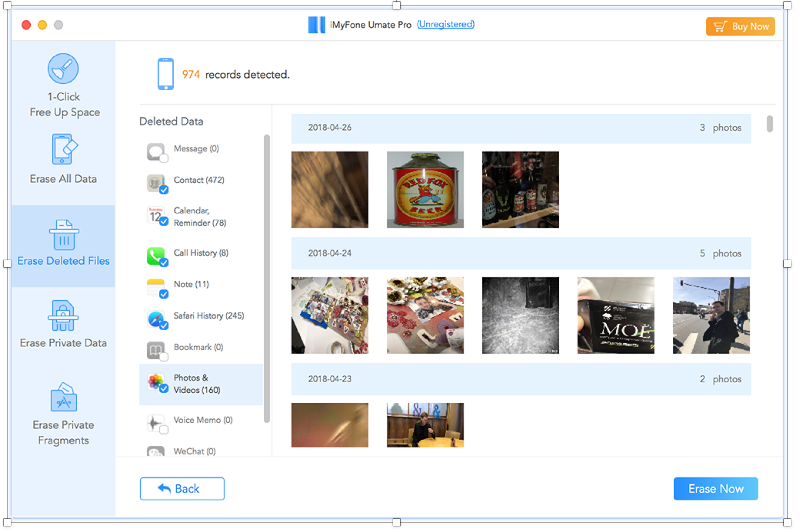
Task: Uncheck the Contact (472) checkbox
Action: (164, 190)
